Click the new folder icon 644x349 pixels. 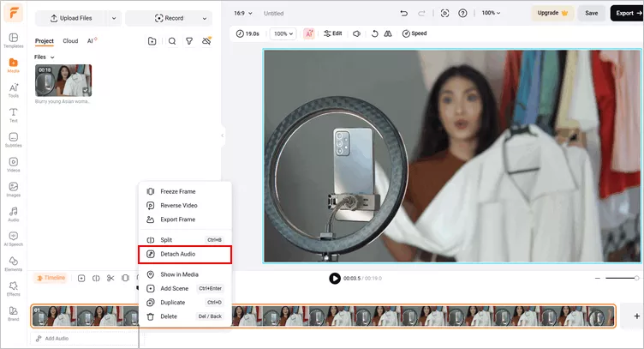(x=152, y=40)
